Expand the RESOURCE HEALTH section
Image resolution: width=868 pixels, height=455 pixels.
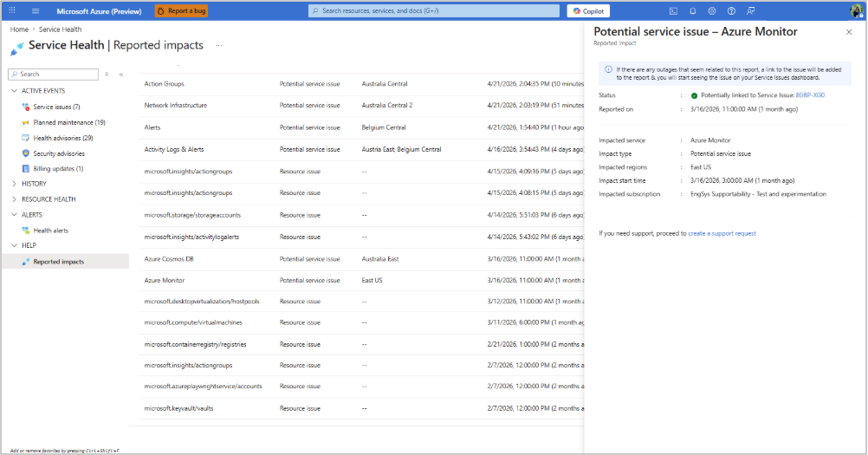pyautogui.click(x=15, y=199)
